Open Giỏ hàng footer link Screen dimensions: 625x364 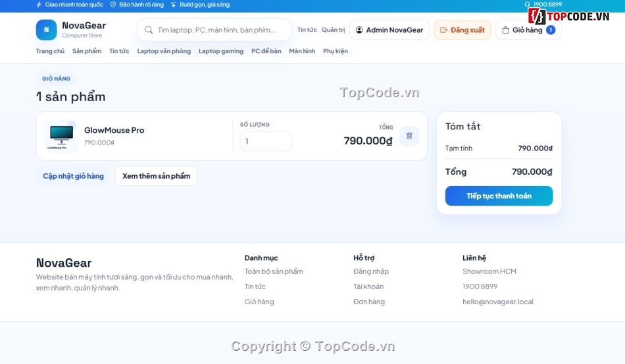tap(259, 302)
